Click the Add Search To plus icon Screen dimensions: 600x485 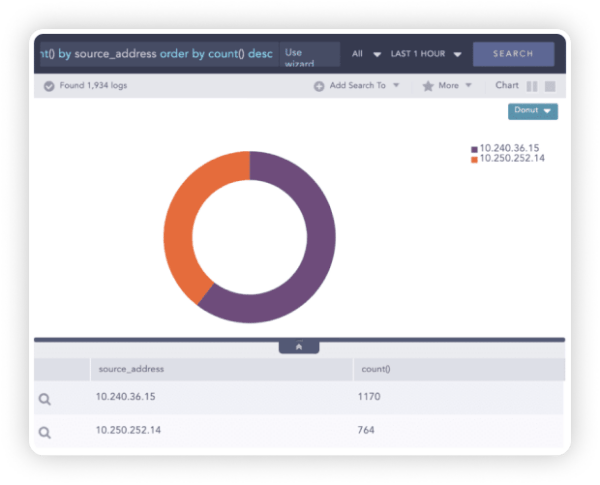tap(319, 86)
